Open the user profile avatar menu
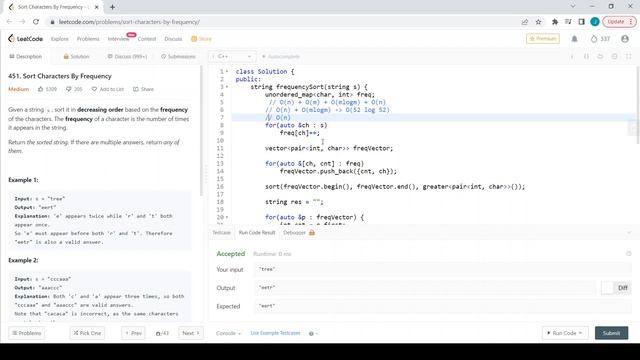 point(625,39)
